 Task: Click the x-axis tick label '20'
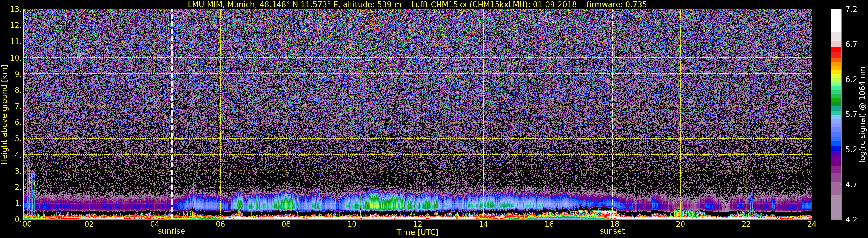coord(680,224)
